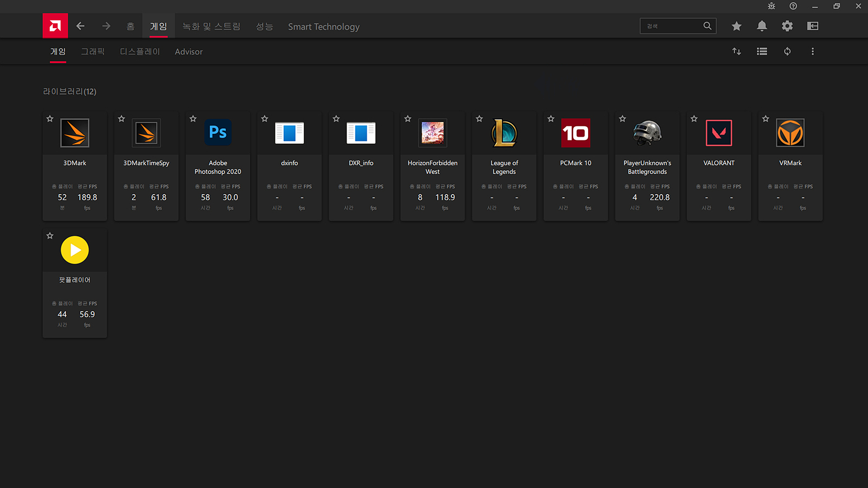868x488 pixels.
Task: Open settings with the gear icon
Action: (x=787, y=26)
